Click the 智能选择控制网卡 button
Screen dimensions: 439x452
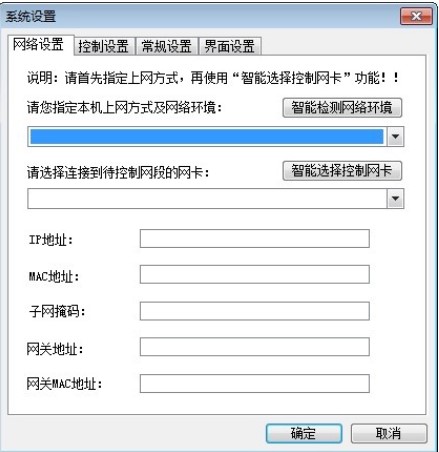click(x=342, y=171)
